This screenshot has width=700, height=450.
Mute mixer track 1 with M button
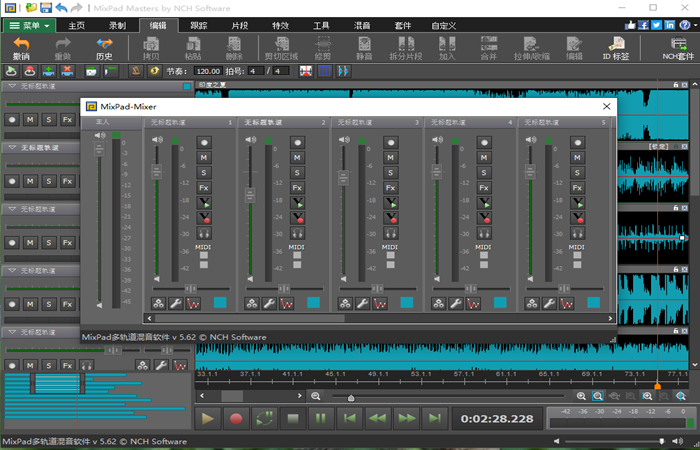(204, 158)
